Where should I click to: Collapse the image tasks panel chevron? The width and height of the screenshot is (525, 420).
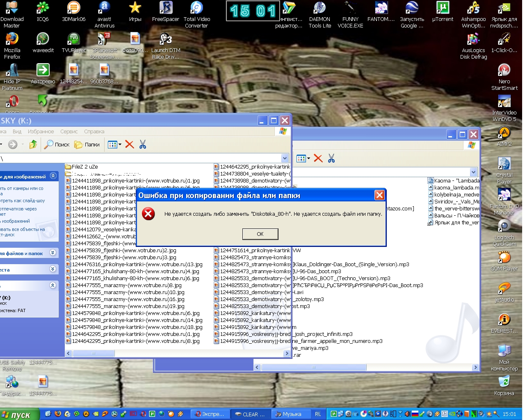(53, 176)
